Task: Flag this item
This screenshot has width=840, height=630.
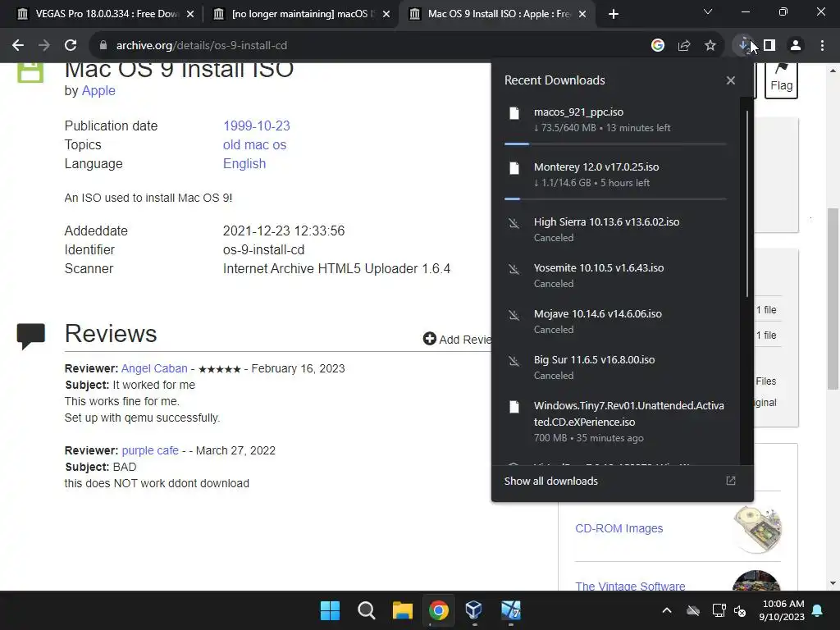Action: pyautogui.click(x=781, y=80)
